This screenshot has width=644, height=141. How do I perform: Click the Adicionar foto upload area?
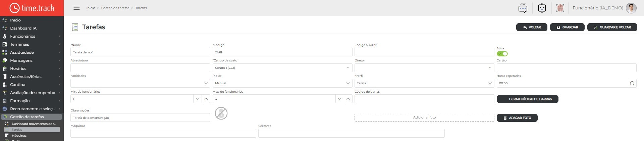(424, 117)
